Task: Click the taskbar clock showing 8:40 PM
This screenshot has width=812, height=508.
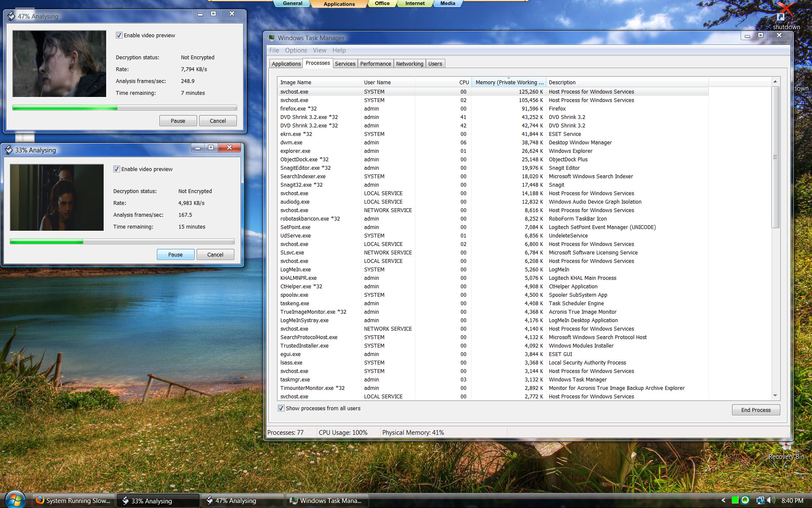Action: click(792, 500)
